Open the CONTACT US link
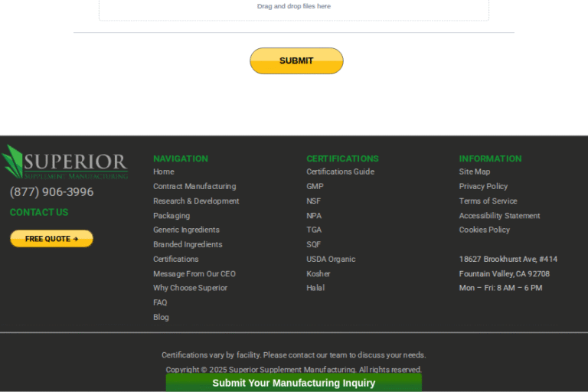Image resolution: width=588 pixels, height=392 pixels. click(x=39, y=212)
